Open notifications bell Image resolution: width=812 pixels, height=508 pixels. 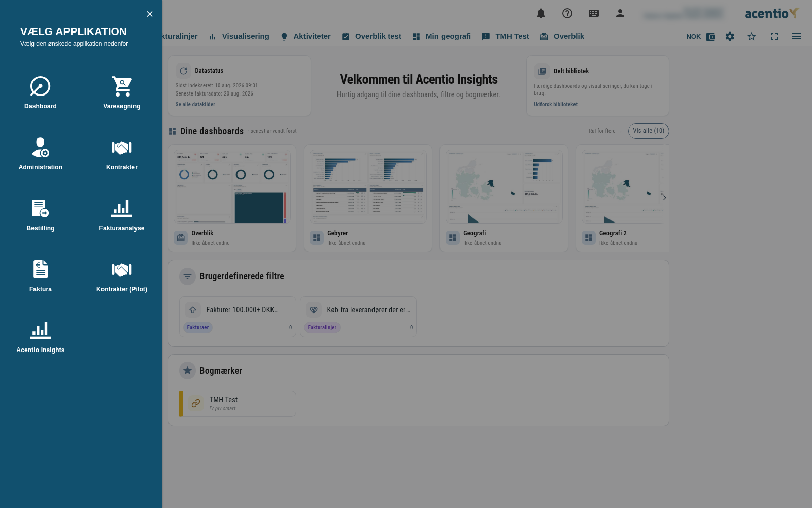541,13
